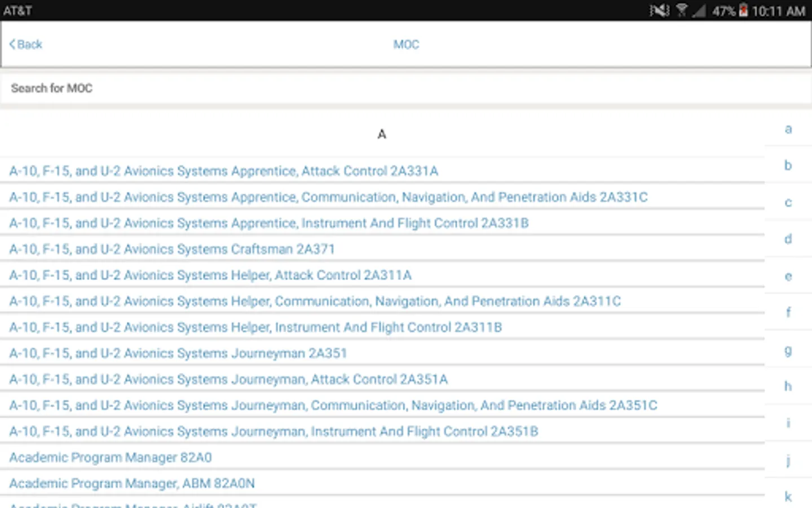Screen dimensions: 812x508
Task: Tap the Wi-Fi icon in status bar
Action: click(682, 10)
